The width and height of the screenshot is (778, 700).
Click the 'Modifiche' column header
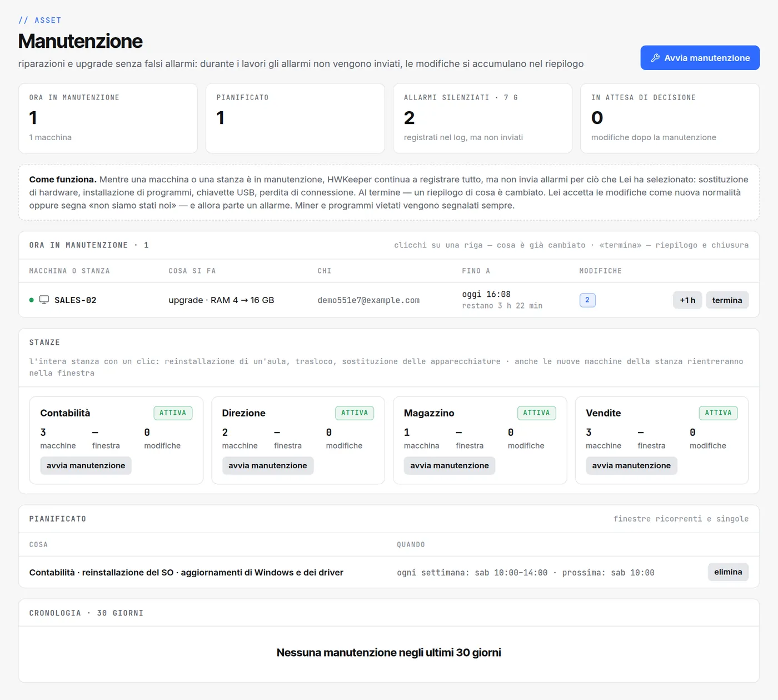pyautogui.click(x=600, y=271)
